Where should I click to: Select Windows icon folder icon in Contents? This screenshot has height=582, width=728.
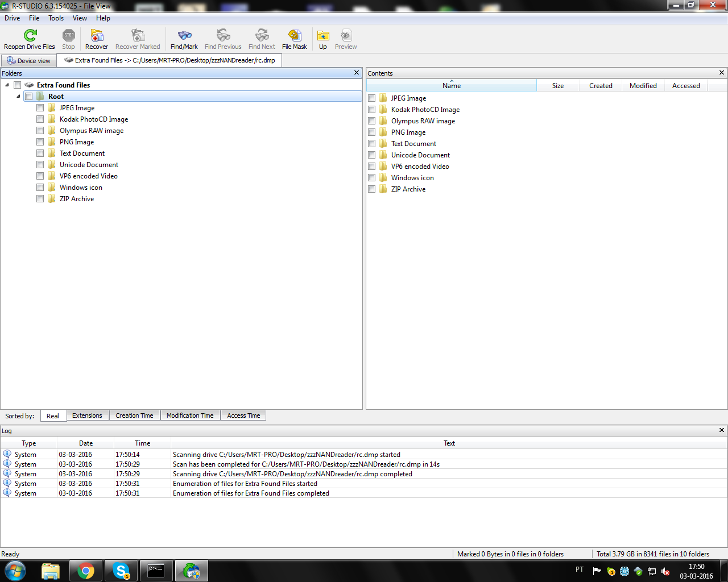(x=383, y=178)
